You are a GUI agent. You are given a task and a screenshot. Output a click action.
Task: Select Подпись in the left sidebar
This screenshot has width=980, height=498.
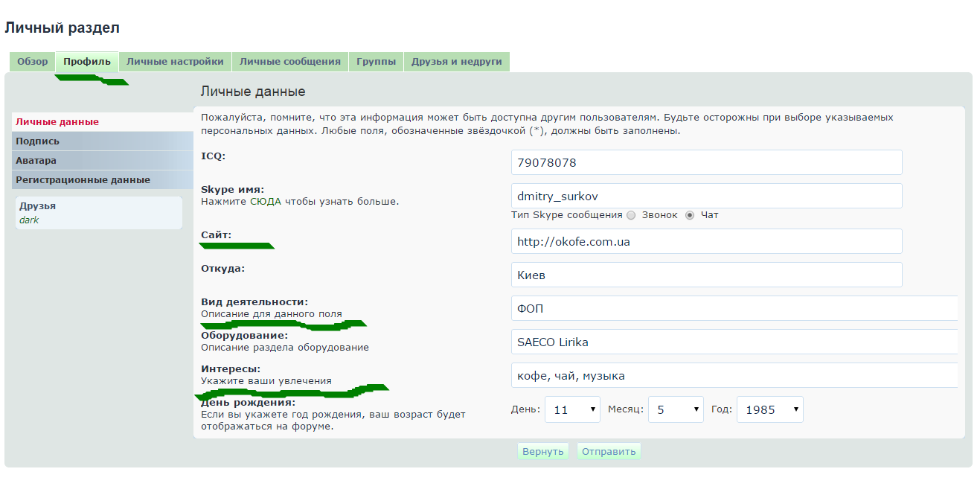(37, 141)
